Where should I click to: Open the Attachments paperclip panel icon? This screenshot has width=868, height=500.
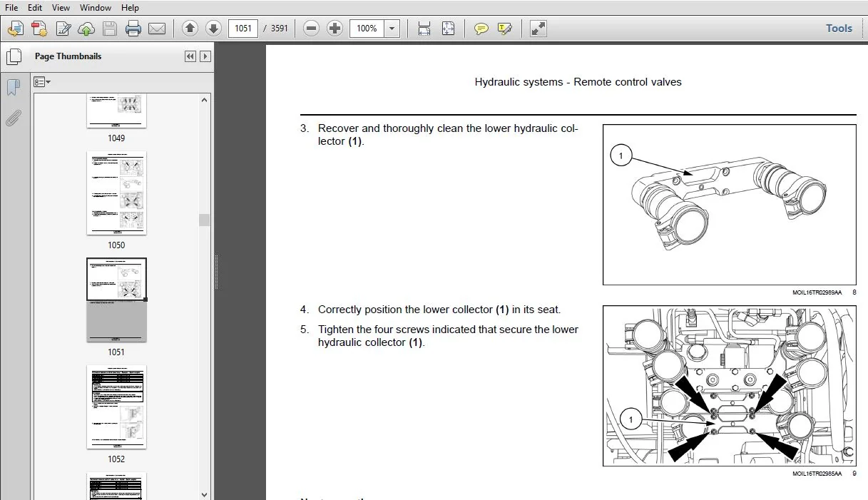coord(14,118)
